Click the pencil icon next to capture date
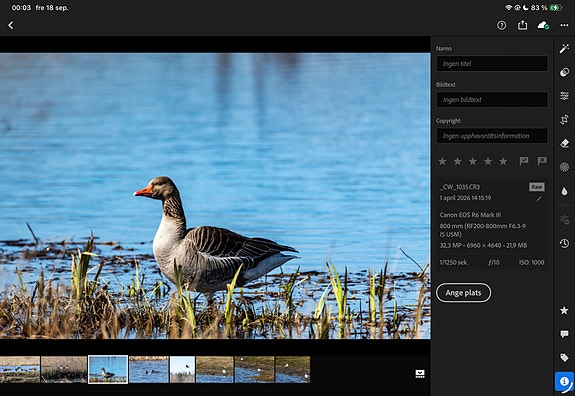The width and height of the screenshot is (575, 396). (539, 199)
